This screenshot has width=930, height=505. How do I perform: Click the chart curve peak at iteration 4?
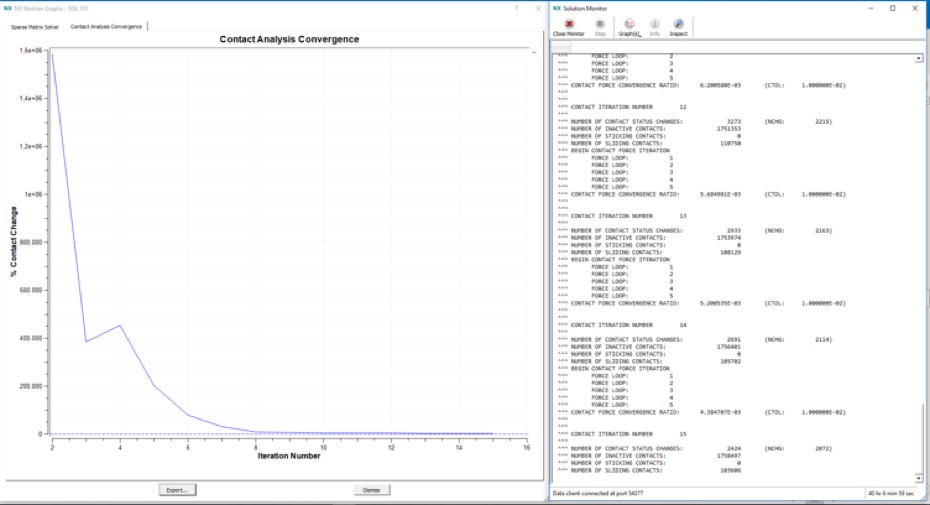click(x=120, y=325)
